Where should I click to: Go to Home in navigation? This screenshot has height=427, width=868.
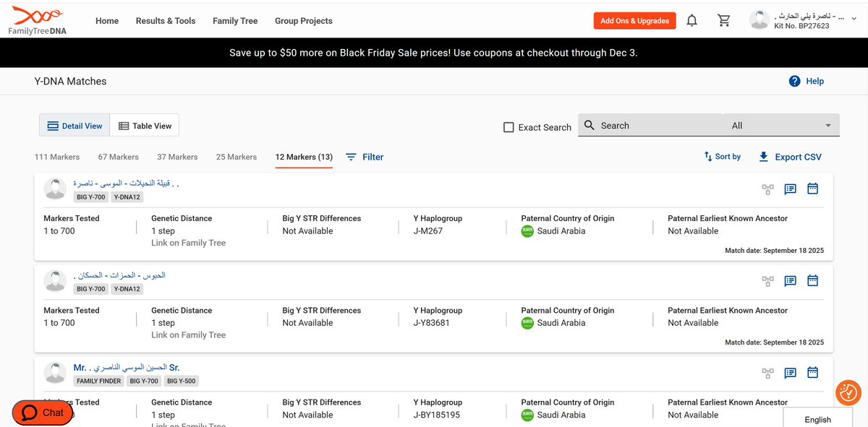pos(107,21)
